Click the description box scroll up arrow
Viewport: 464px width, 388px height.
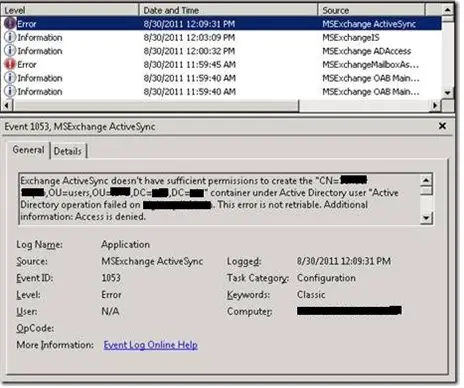(x=426, y=180)
